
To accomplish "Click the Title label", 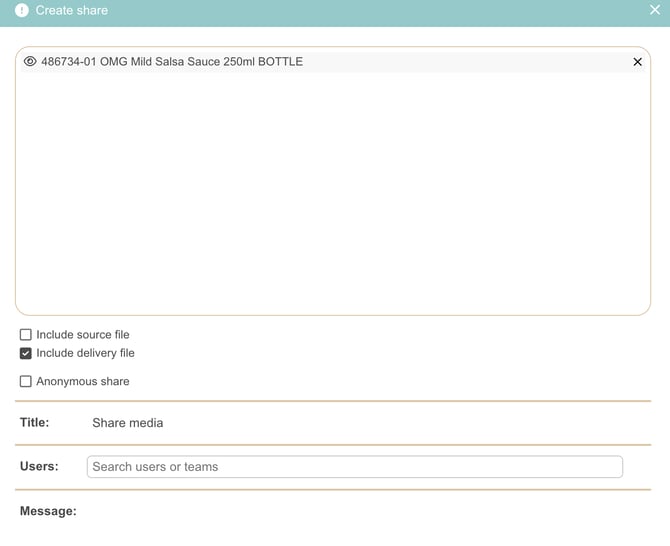I will 34,423.
